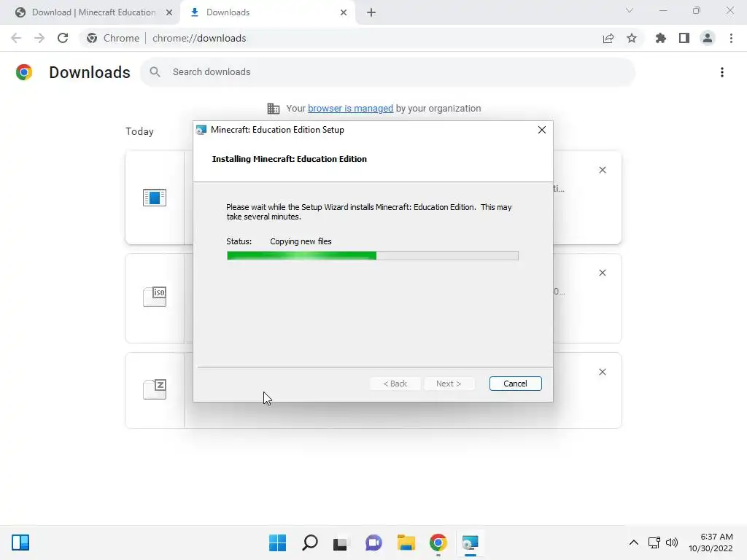Open the Extensions puzzle icon
The height and width of the screenshot is (560, 747).
tap(660, 38)
